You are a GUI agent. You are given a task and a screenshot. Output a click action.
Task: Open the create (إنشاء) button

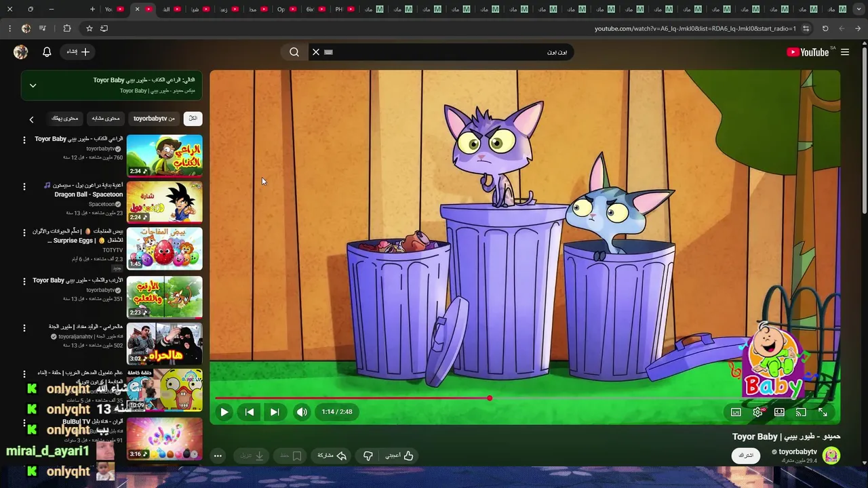(x=78, y=52)
